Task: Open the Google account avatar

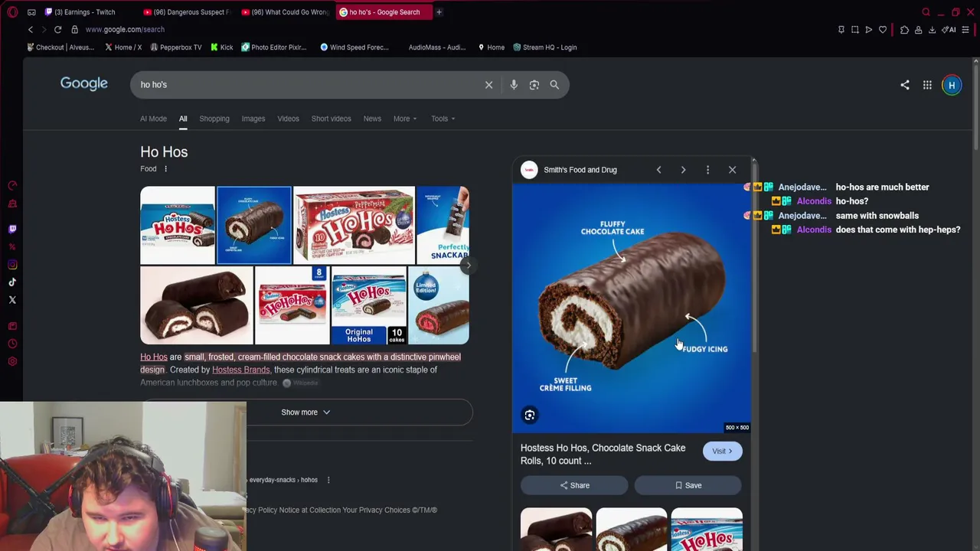Action: pos(952,85)
